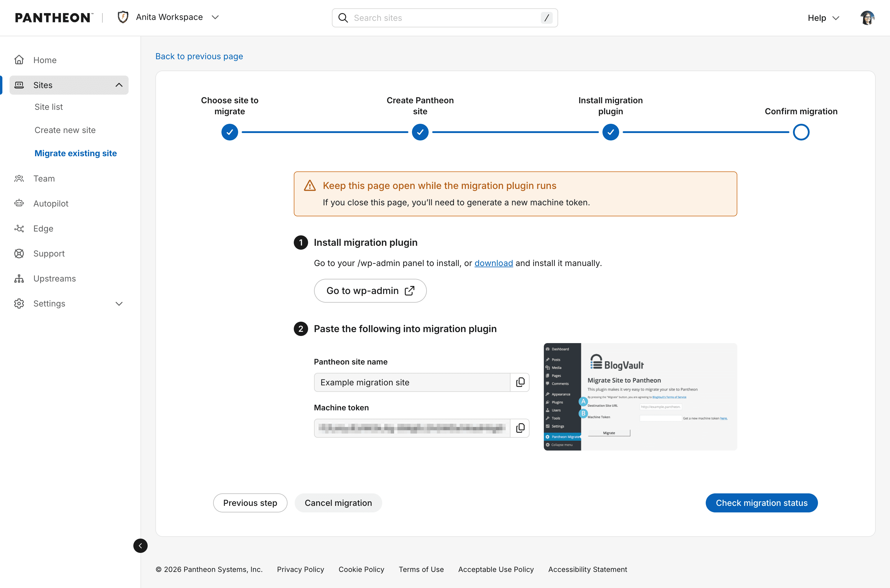Open Autopilot in the sidebar
Viewport: 890px width, 588px height.
point(51,204)
